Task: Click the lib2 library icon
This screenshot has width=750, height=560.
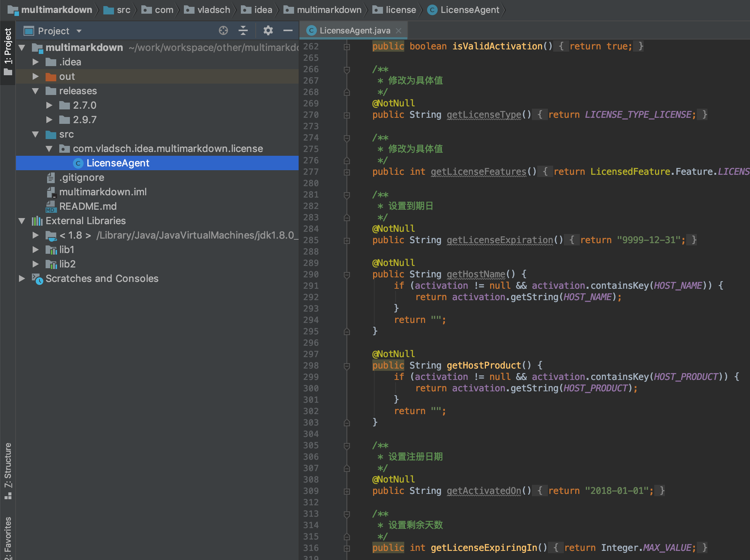Action: [51, 264]
